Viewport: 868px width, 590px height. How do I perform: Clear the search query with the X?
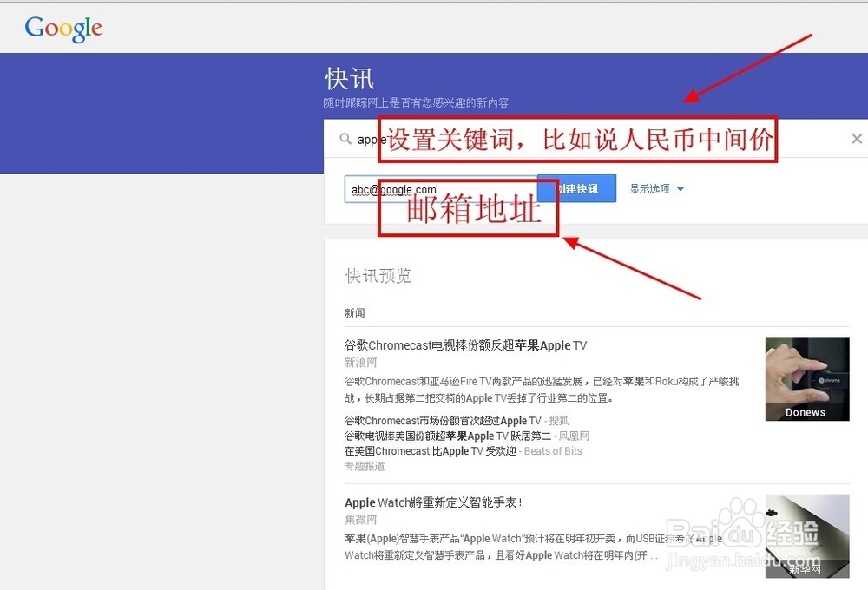pos(857,139)
